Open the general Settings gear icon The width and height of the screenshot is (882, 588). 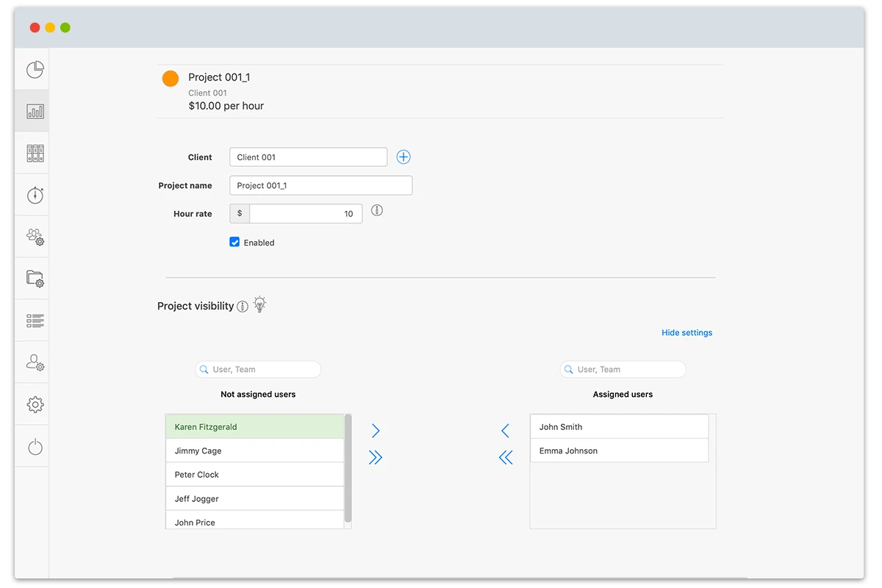click(x=33, y=404)
